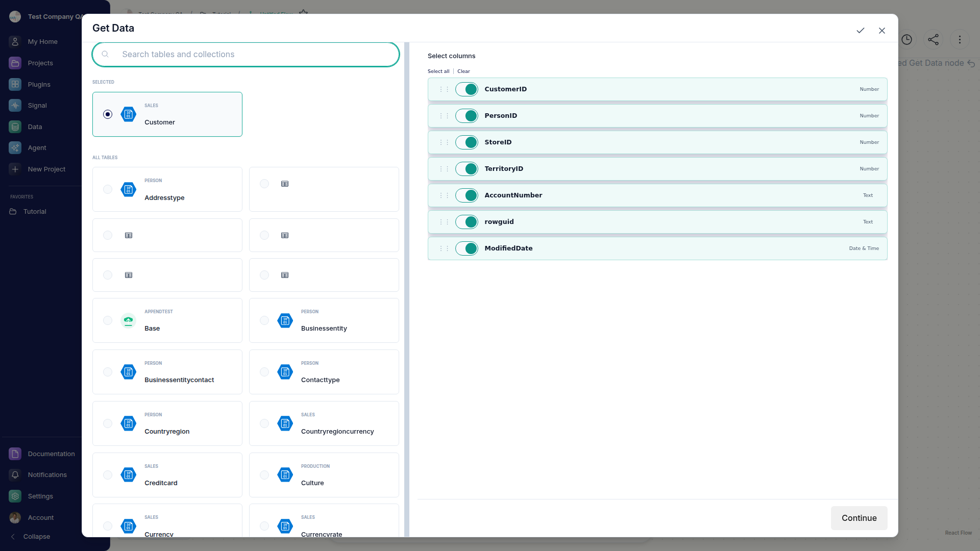This screenshot has height=551, width=980.
Task: Click Signal label
Action: [x=37, y=106]
